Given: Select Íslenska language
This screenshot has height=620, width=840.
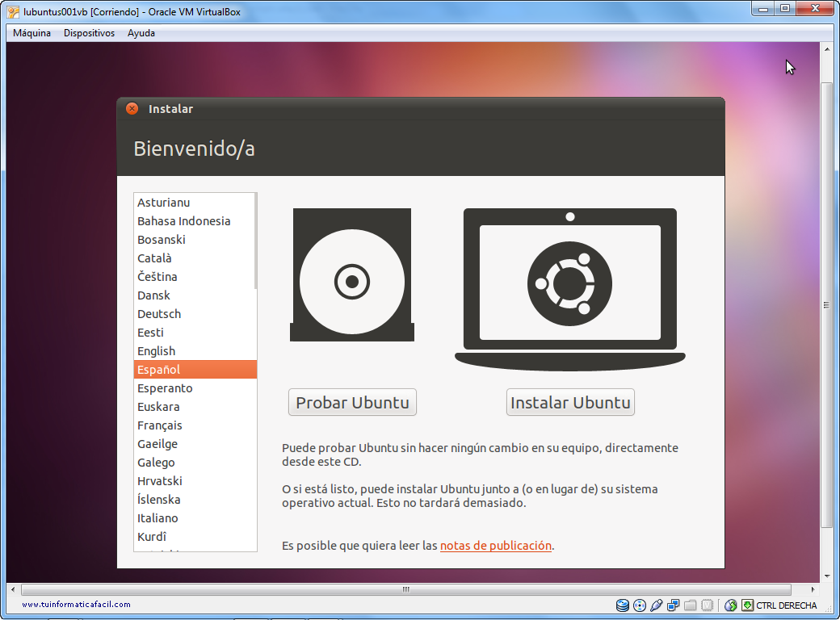Looking at the screenshot, I should point(195,500).
